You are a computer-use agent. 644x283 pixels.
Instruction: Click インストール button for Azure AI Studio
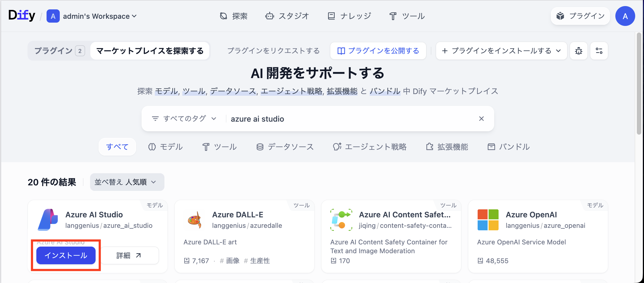click(x=66, y=255)
